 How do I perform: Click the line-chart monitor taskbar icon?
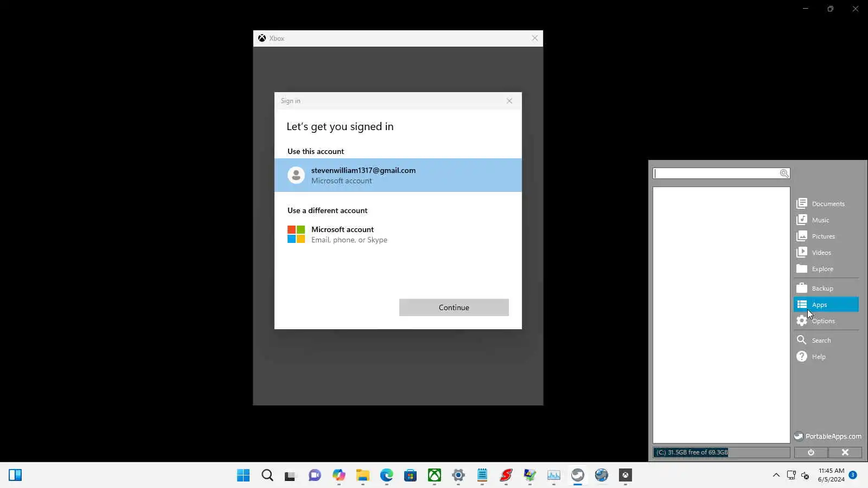[553, 476]
